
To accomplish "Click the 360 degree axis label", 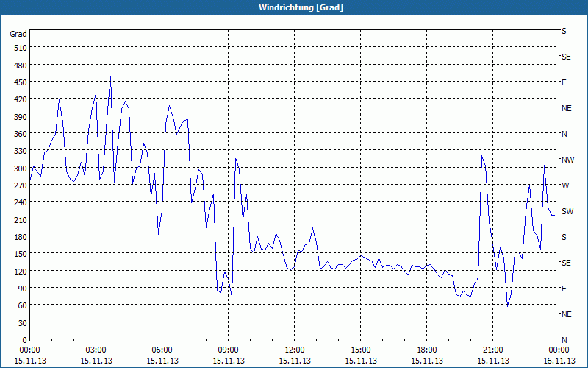I will 21,134.
